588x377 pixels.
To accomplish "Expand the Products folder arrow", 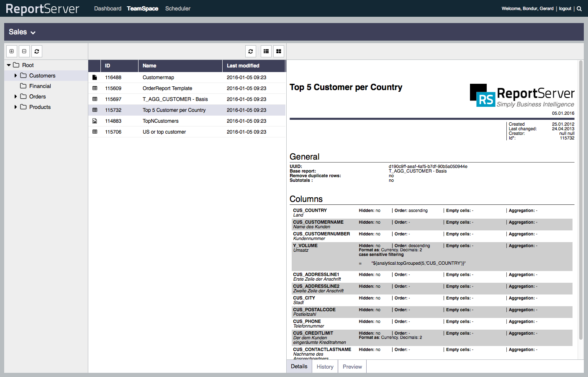I will pyautogui.click(x=16, y=107).
